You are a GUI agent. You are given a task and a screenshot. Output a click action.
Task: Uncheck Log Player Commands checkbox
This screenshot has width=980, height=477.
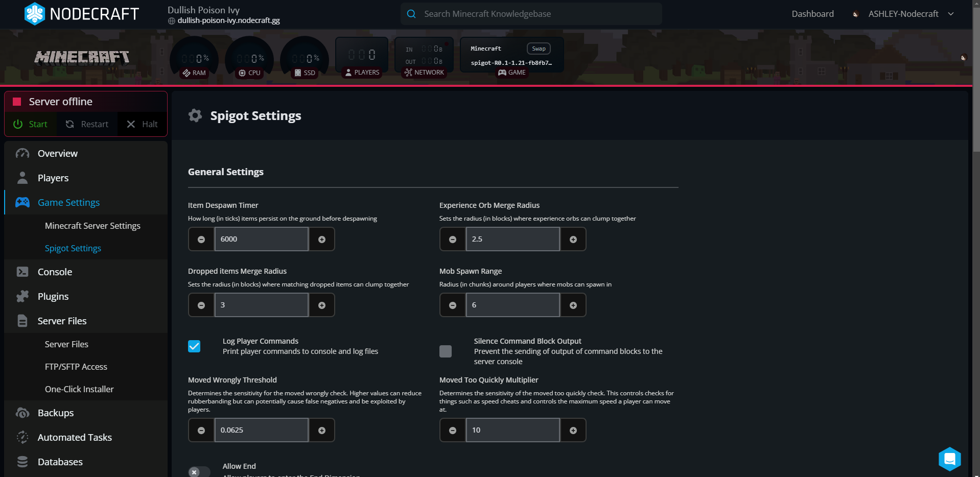tap(194, 346)
